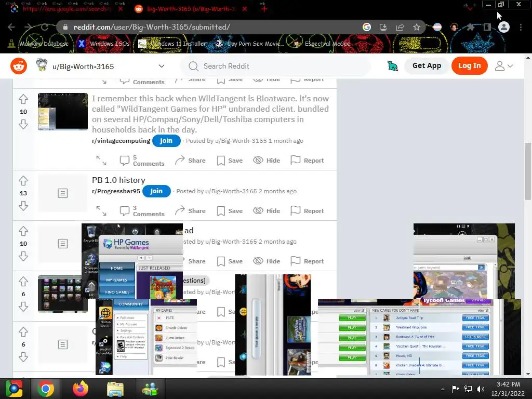
Task: Open the user account menu dropdown
Action: click(x=503, y=66)
